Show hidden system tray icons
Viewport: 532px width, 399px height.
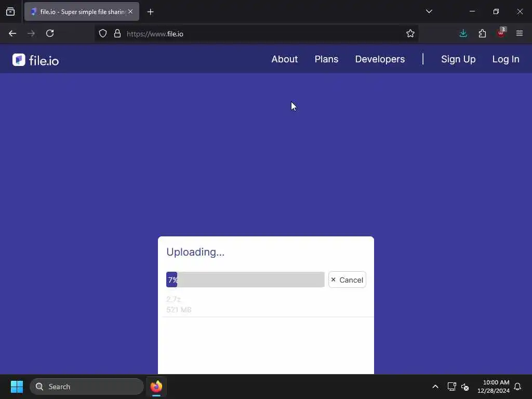[x=435, y=387]
